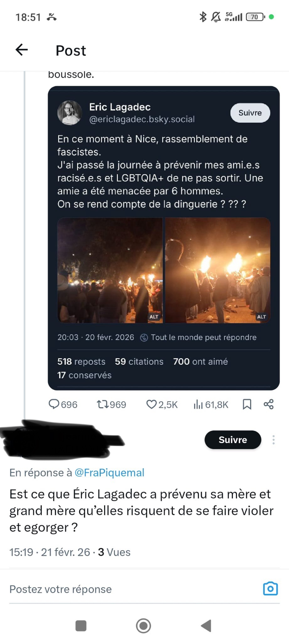Show ALT text of right photo
This screenshot has height=644, width=289.
[x=262, y=317]
